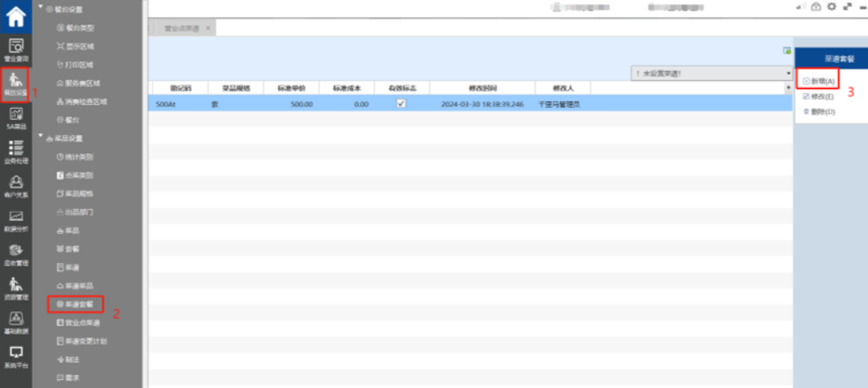This screenshot has width=868, height=388.
Task: Collapse the 菜品设置 tree group
Action: pyautogui.click(x=41, y=138)
